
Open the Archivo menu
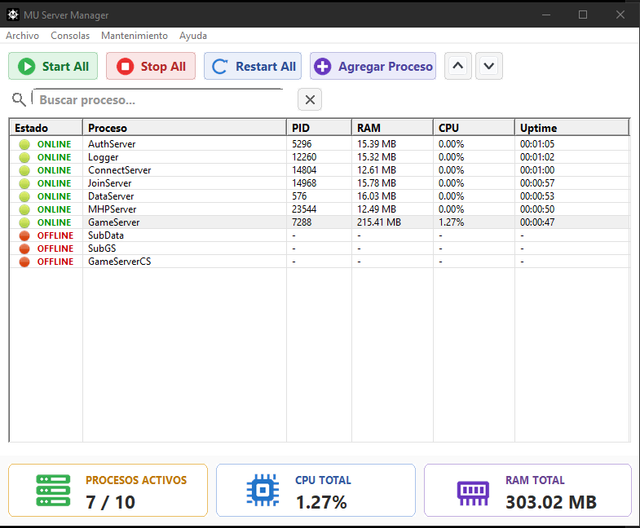[22, 36]
